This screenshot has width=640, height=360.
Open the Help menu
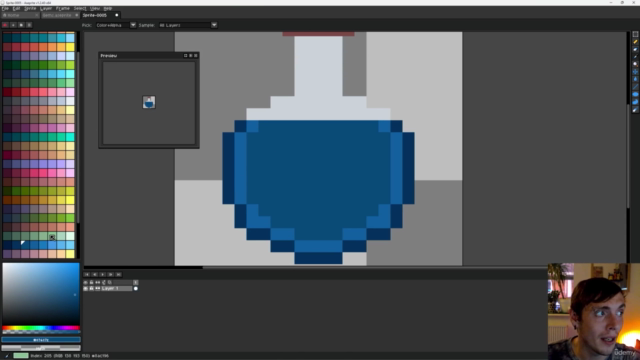108,8
